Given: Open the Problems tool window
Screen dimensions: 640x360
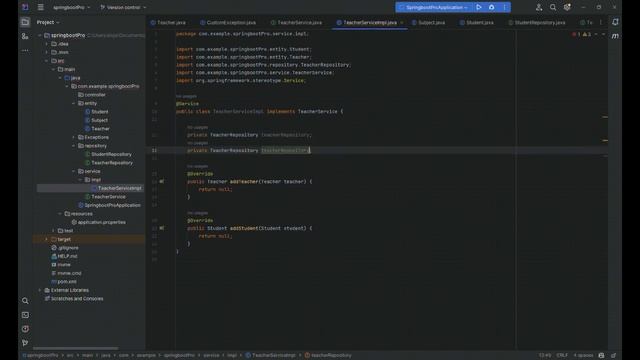Looking at the screenshot, I should point(25,329).
